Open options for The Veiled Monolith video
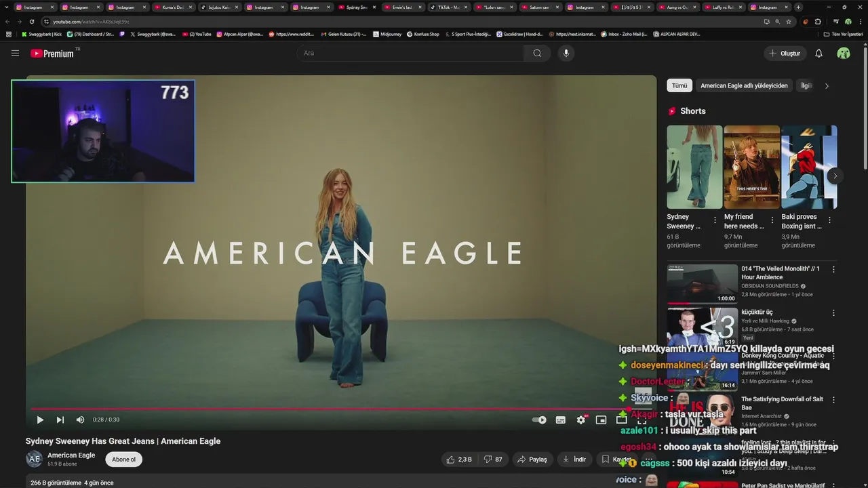 click(x=833, y=269)
